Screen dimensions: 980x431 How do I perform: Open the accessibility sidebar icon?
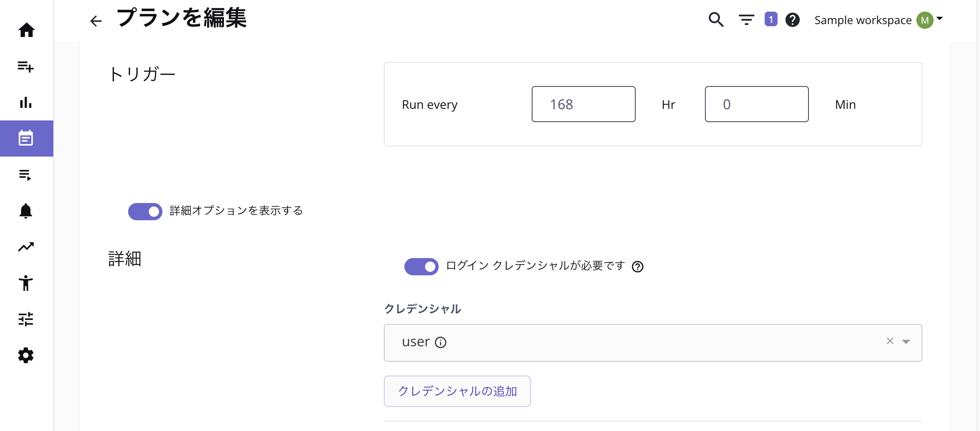tap(26, 283)
